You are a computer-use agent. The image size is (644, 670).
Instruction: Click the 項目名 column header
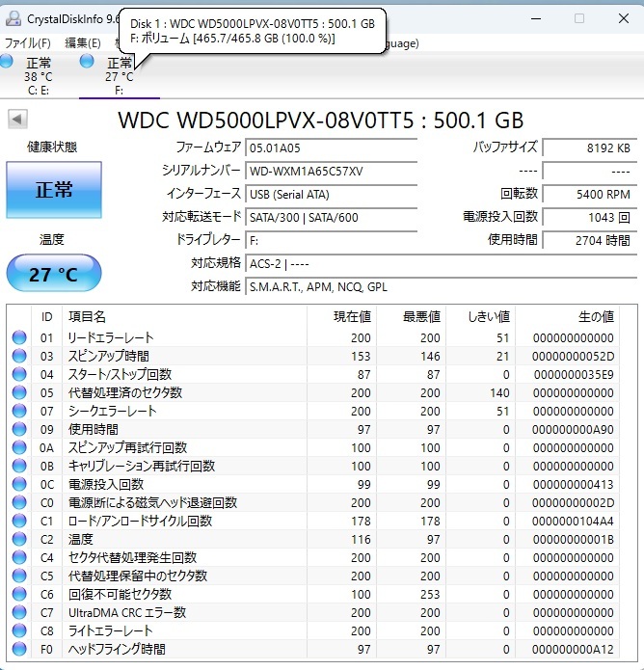click(x=184, y=316)
